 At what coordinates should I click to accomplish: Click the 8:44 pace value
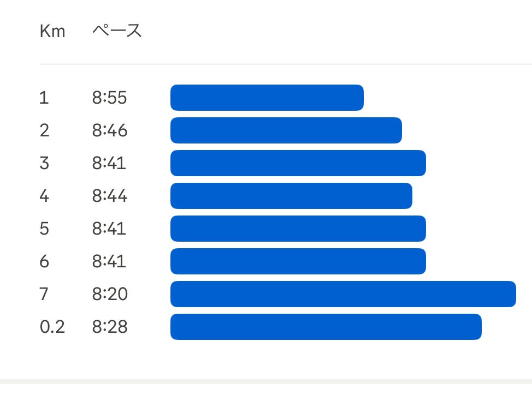pyautogui.click(x=110, y=196)
